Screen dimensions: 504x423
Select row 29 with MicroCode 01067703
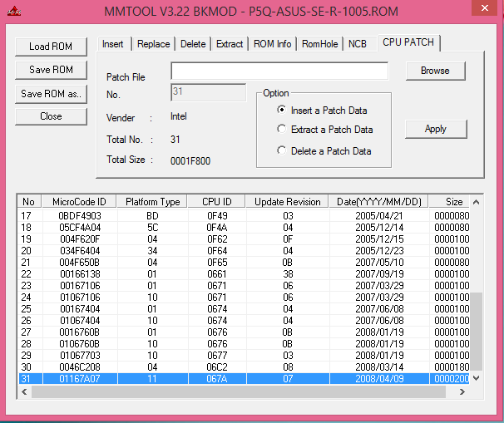click(244, 355)
